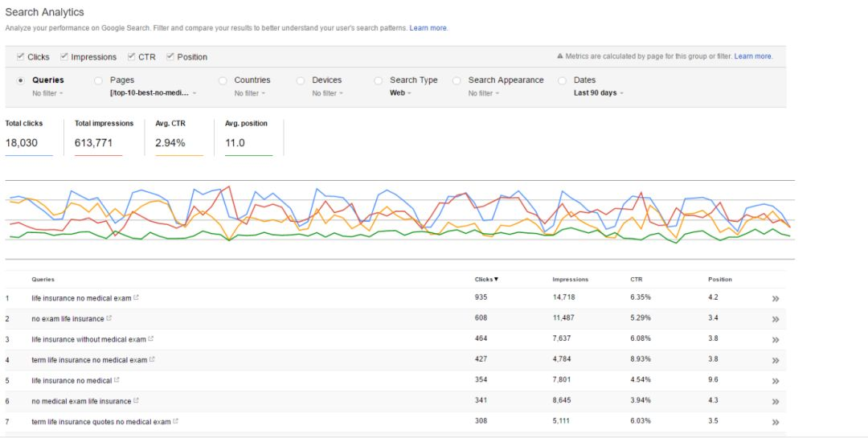Open external link icon for 'life insurance no medical exam'
The image size is (868, 438).
click(136, 298)
